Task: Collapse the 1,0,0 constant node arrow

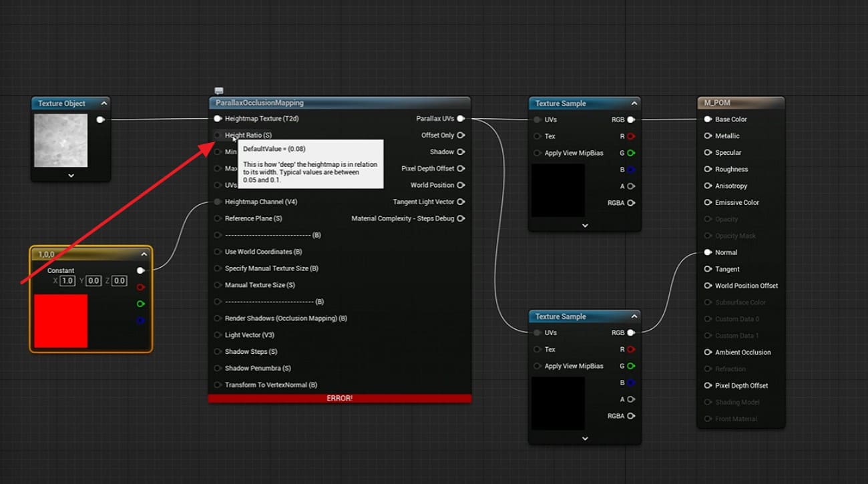Action: pos(144,254)
